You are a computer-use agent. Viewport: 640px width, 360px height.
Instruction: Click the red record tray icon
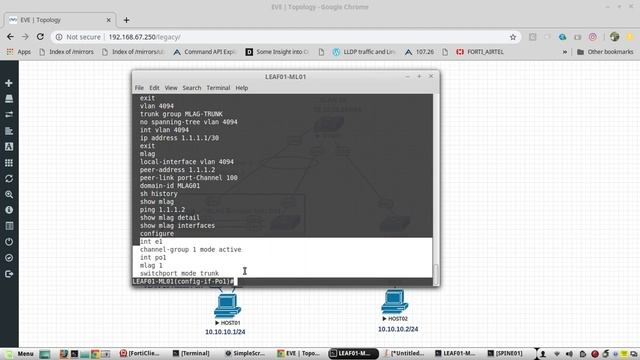tap(595, 354)
